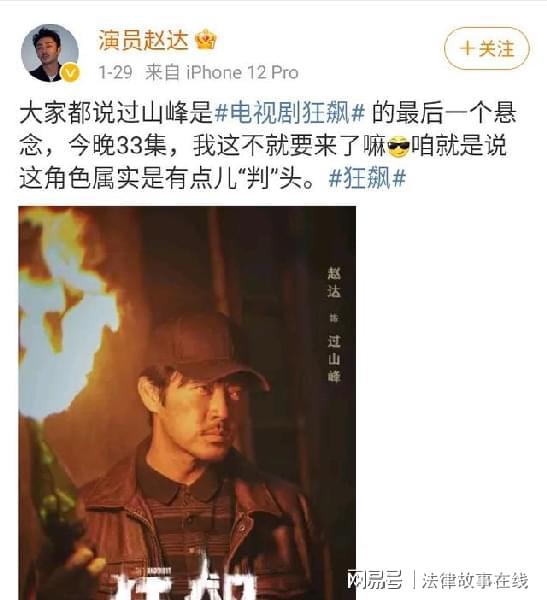Follow the user with the 关注 button
Viewport: 547px width, 600px height.
487,49
